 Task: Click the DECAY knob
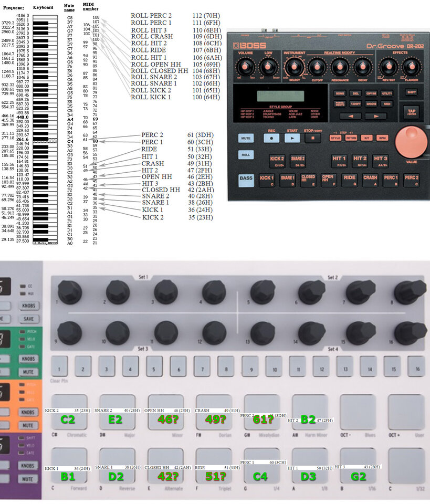(362, 67)
